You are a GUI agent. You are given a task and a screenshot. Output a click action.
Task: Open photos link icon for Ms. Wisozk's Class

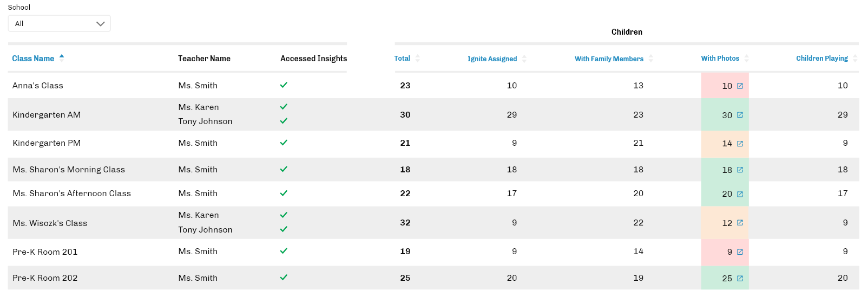coord(740,223)
